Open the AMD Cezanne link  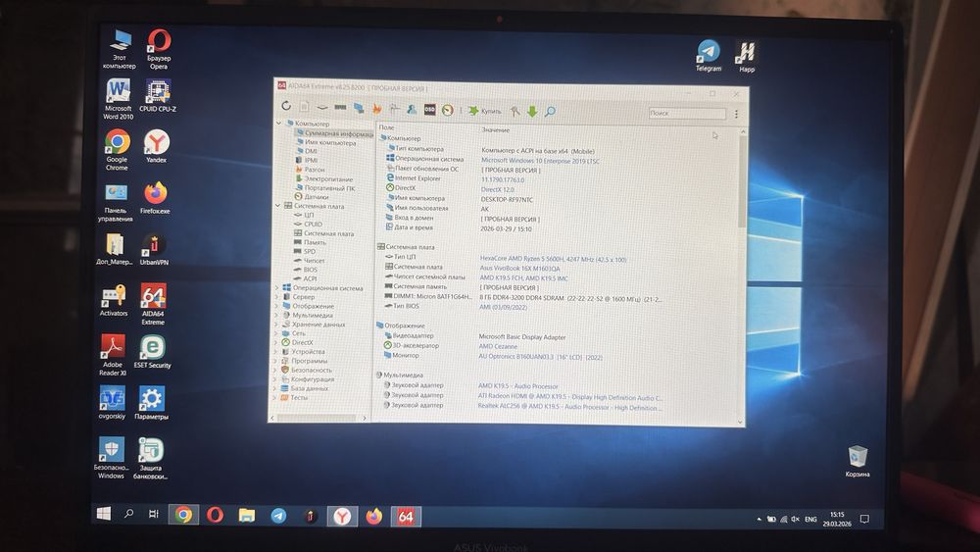pyautogui.click(x=498, y=346)
